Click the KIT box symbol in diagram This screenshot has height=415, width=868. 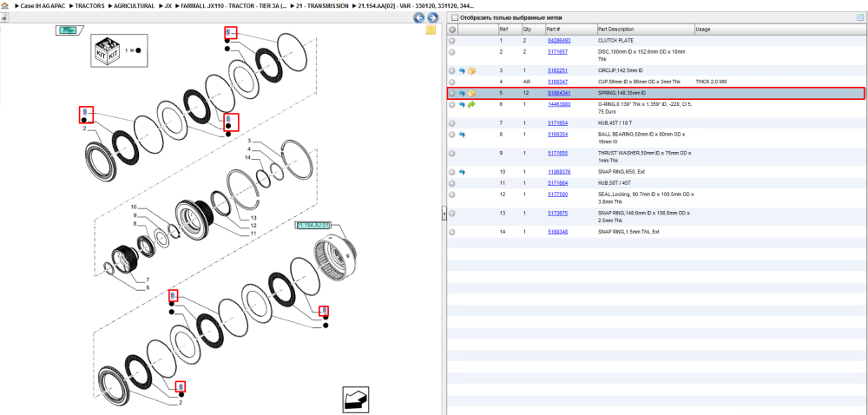tap(107, 50)
